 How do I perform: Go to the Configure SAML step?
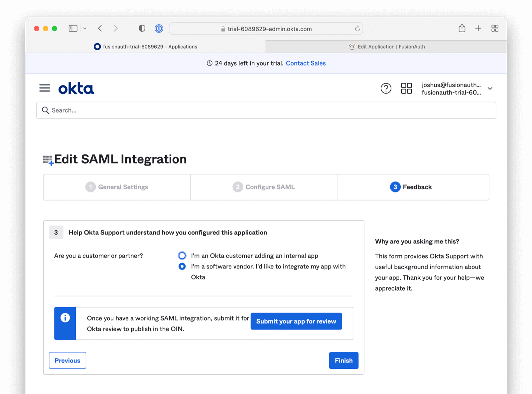tap(264, 187)
